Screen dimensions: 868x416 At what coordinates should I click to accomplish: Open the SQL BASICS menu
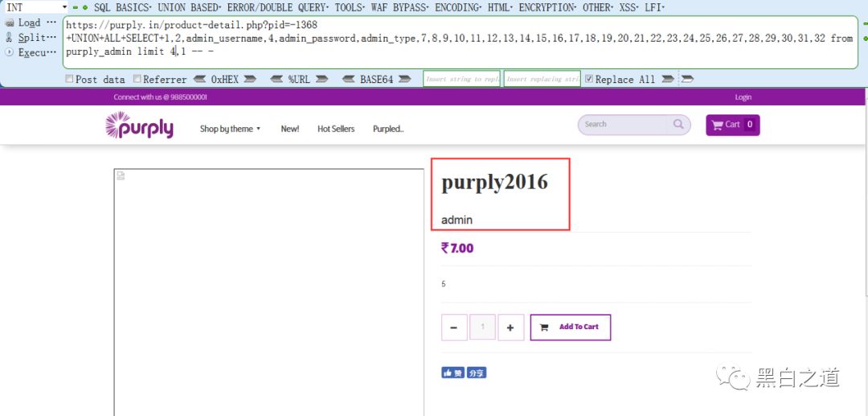(122, 8)
